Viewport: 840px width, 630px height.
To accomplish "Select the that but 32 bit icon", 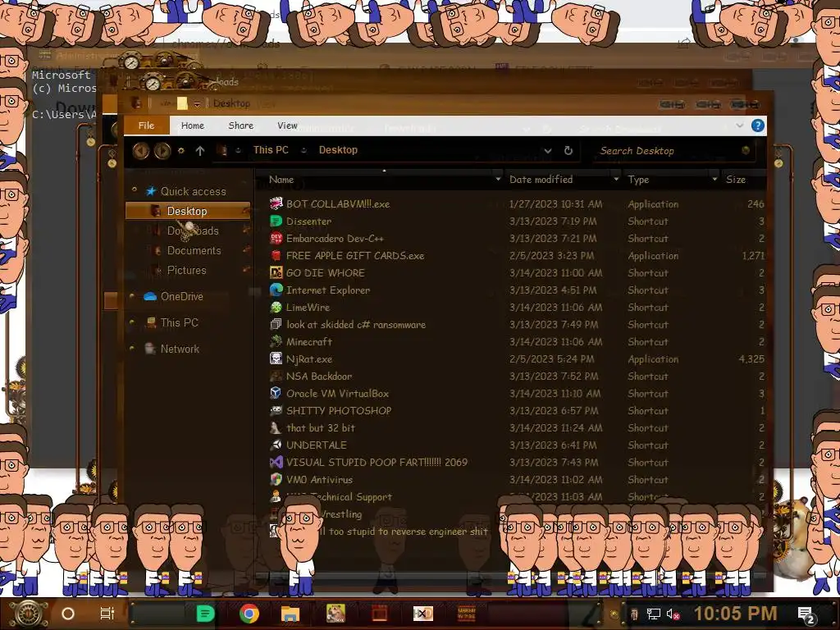I will pos(276,427).
